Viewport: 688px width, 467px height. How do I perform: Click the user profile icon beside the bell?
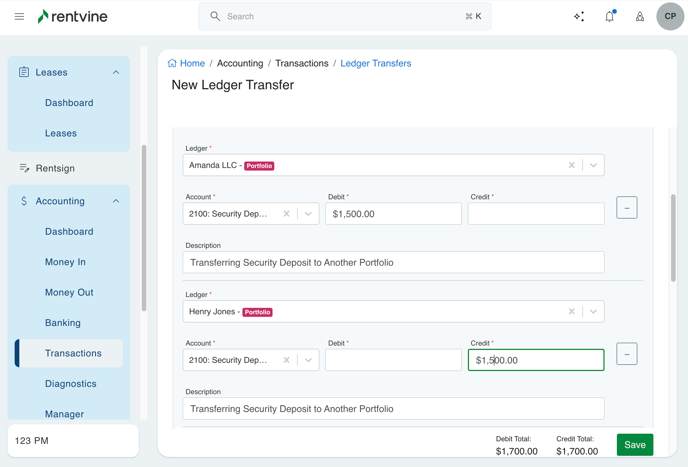tap(640, 17)
